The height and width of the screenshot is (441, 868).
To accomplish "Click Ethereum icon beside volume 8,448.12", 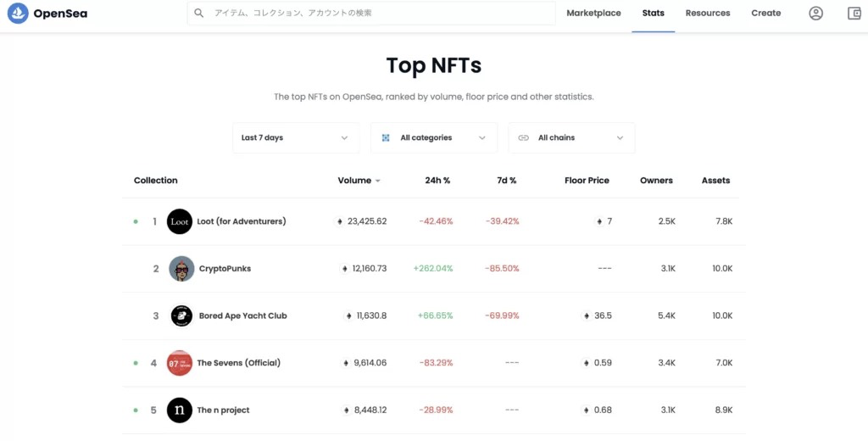I will [x=347, y=410].
